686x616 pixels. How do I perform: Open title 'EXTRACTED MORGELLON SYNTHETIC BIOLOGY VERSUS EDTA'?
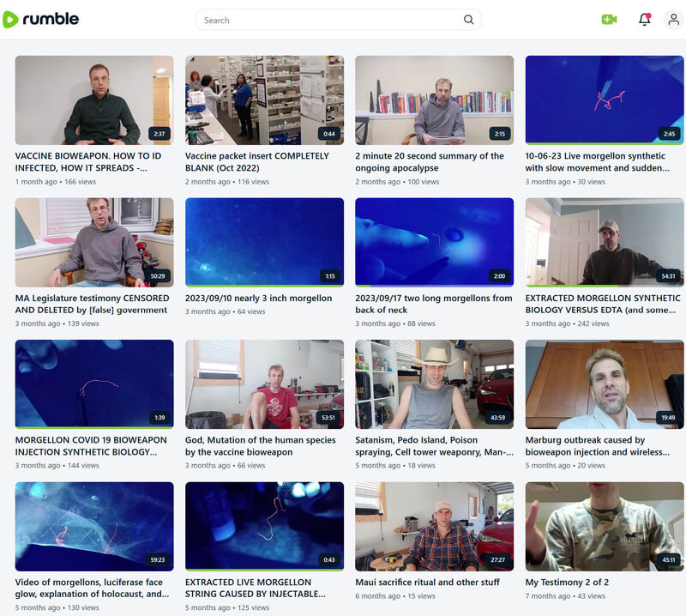[603, 304]
